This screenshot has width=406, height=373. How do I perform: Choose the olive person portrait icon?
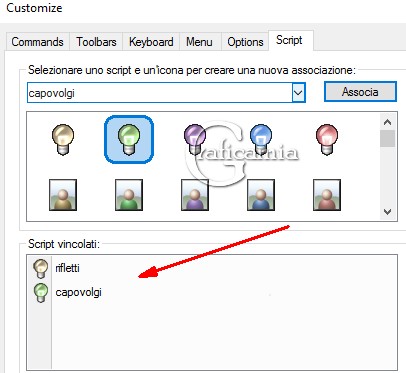63,195
